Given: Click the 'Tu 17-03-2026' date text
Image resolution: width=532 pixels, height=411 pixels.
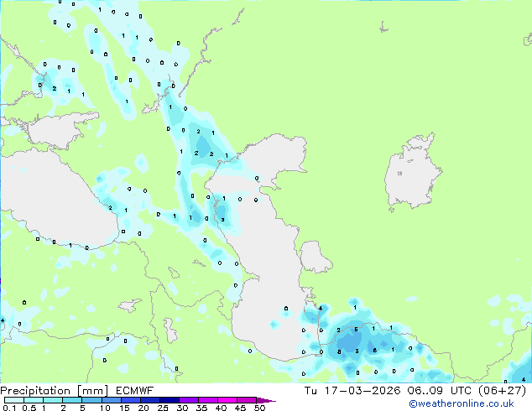Looking at the screenshot, I should click(x=352, y=391).
